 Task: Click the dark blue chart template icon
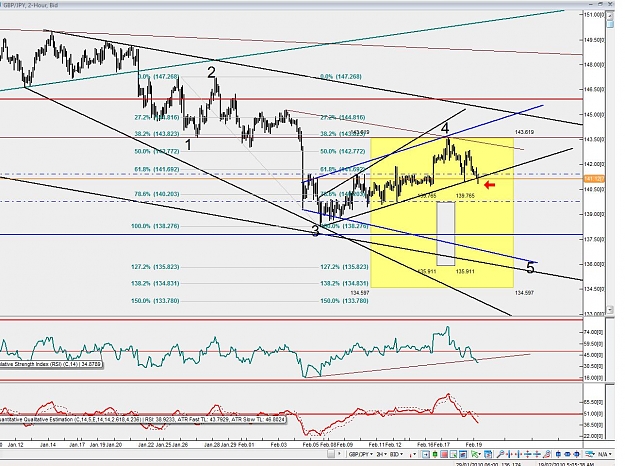pyautogui.click(x=463, y=454)
